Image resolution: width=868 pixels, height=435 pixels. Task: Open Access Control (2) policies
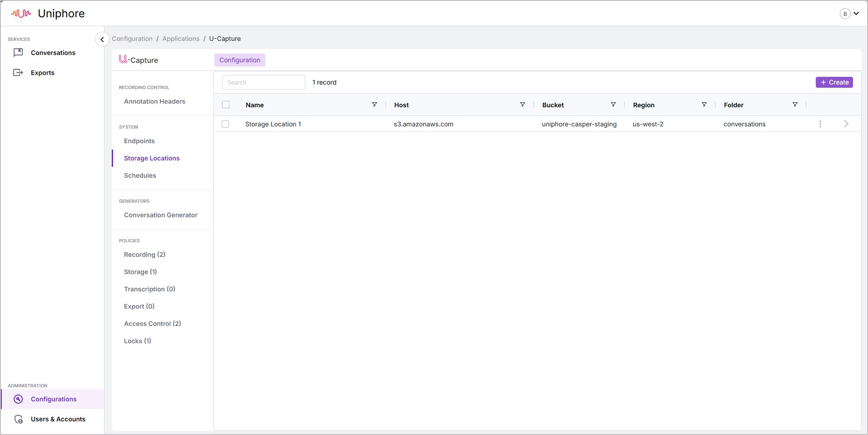[153, 324]
